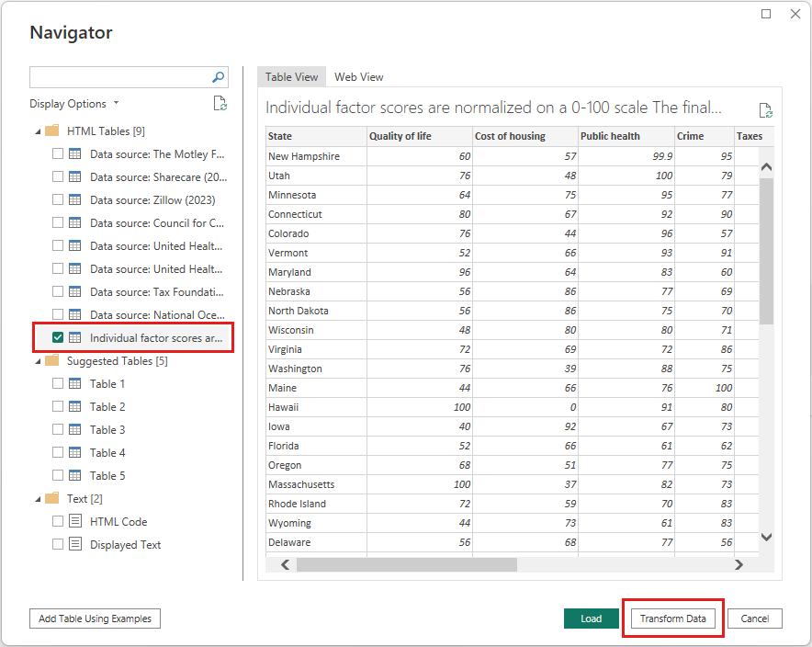The image size is (812, 647).
Task: Click the Text folder icon
Action: point(51,498)
